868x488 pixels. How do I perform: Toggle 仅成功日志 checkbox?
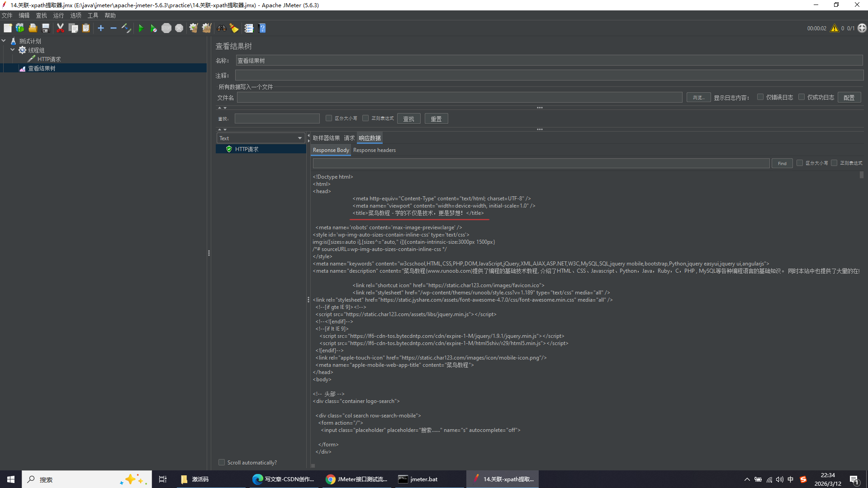pyautogui.click(x=802, y=97)
